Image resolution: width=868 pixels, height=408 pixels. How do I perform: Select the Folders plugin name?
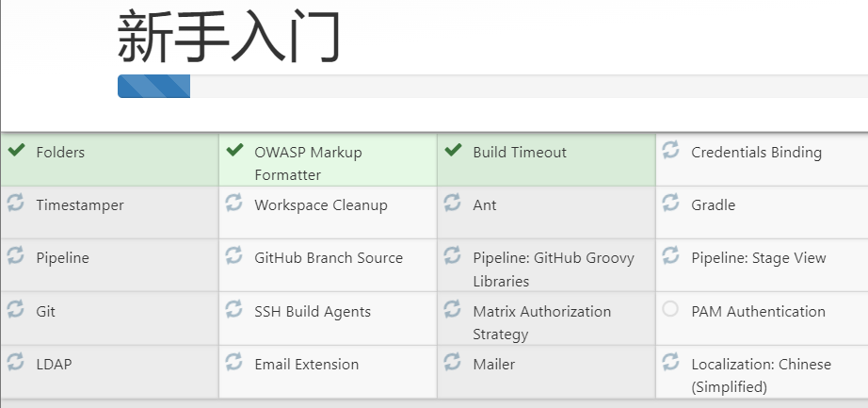pos(60,153)
